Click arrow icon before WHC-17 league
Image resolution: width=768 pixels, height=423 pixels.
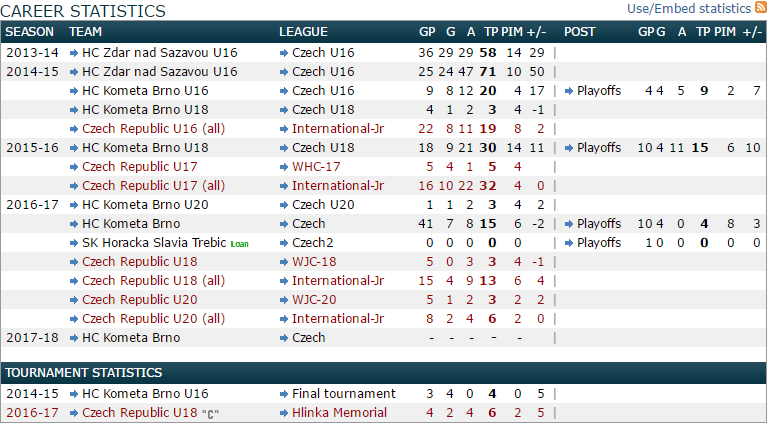[284, 167]
